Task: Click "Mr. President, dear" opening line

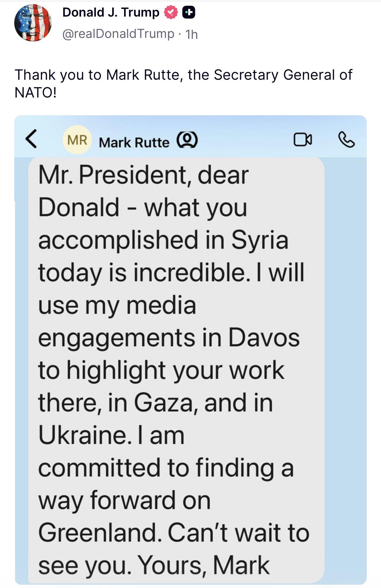Action: click(143, 175)
